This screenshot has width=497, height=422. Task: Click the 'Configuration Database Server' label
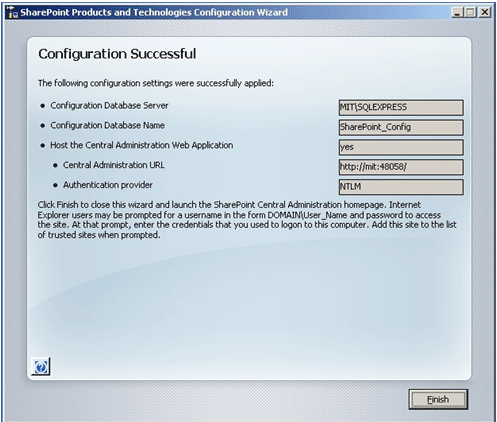pyautogui.click(x=109, y=106)
